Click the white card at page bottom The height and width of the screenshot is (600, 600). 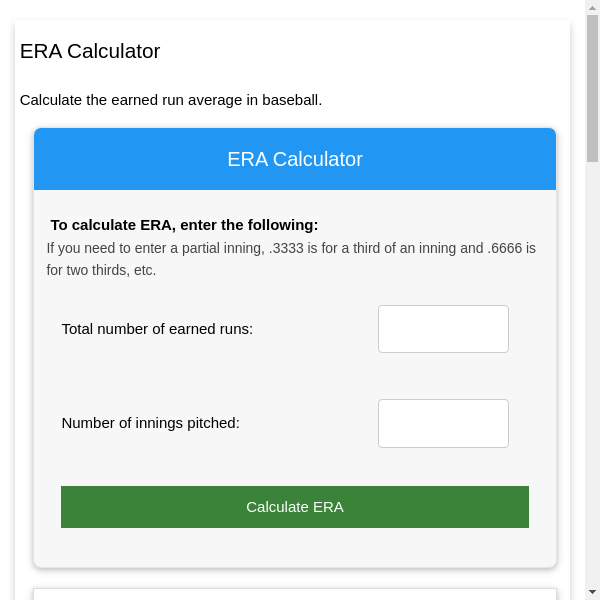pos(295,594)
